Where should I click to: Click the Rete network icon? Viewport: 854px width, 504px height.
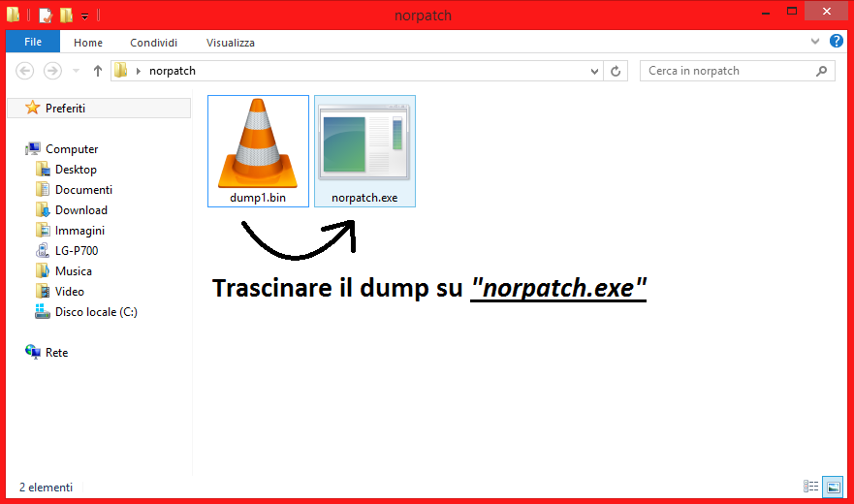[33, 352]
